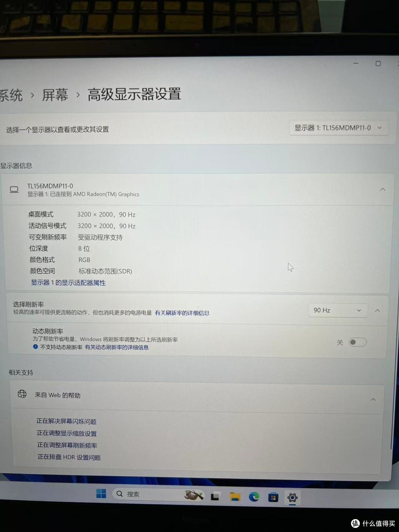Launch Microsoft Edge from taskbar
399x532 pixels.
254,497
